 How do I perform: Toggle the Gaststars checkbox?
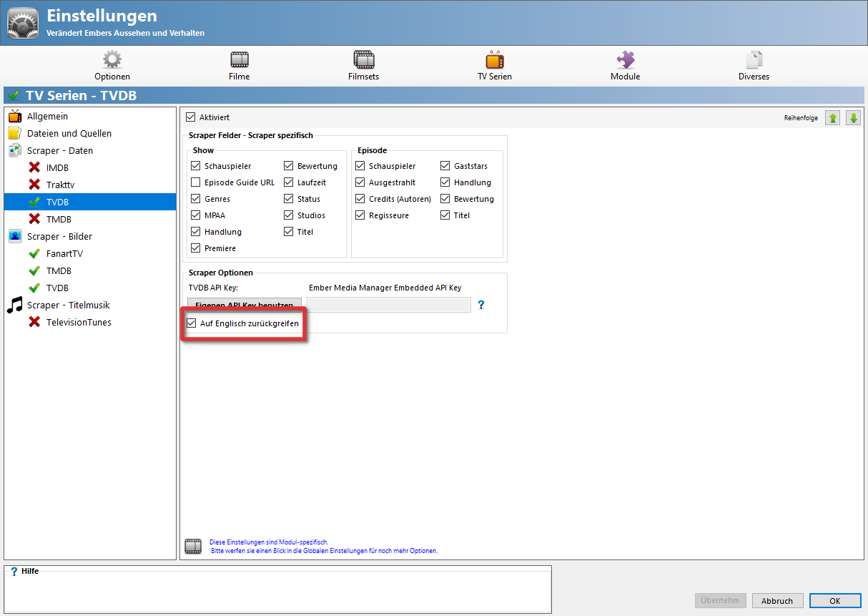point(446,166)
